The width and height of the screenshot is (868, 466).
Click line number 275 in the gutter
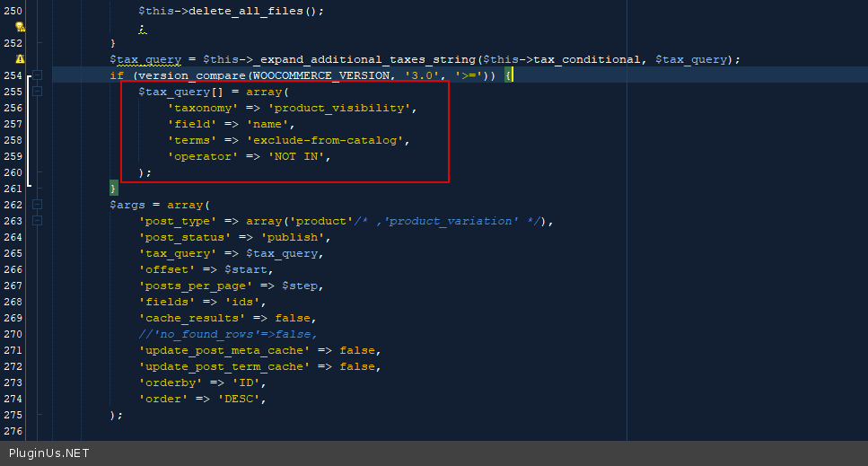13,415
